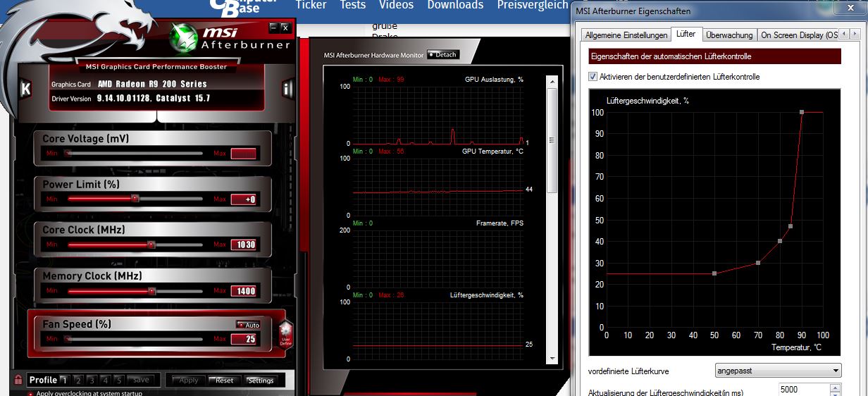The height and width of the screenshot is (396, 868).
Task: Show info via the i button
Action: tap(287, 89)
